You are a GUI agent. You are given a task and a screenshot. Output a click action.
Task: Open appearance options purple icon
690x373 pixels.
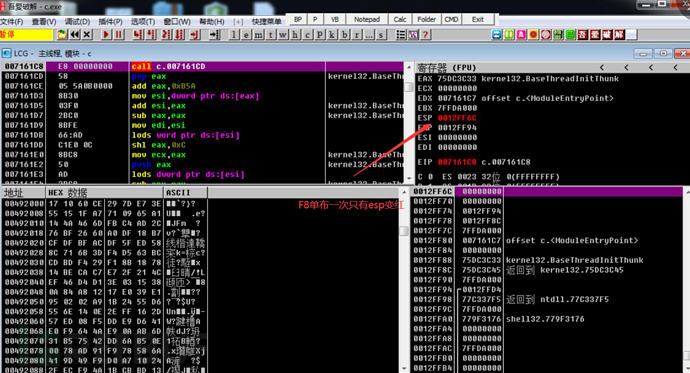pos(413,34)
